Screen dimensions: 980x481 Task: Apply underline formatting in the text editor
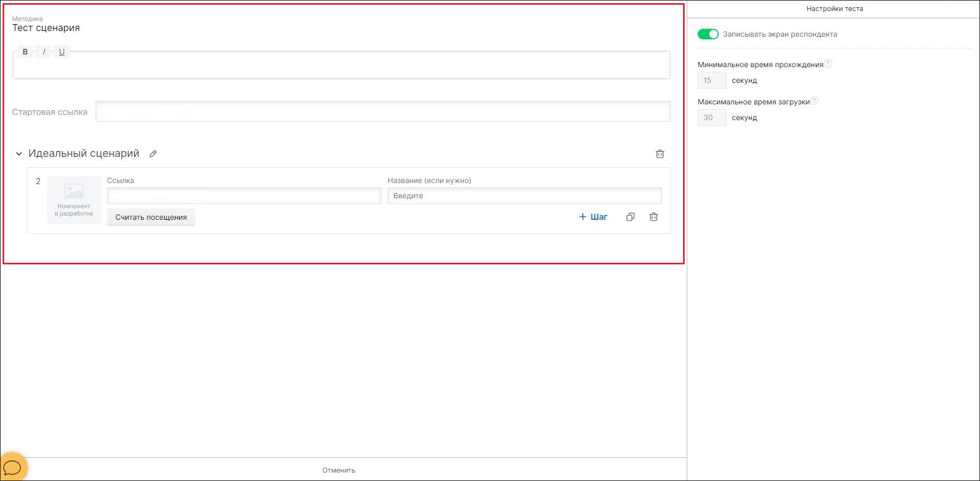pyautogui.click(x=62, y=52)
